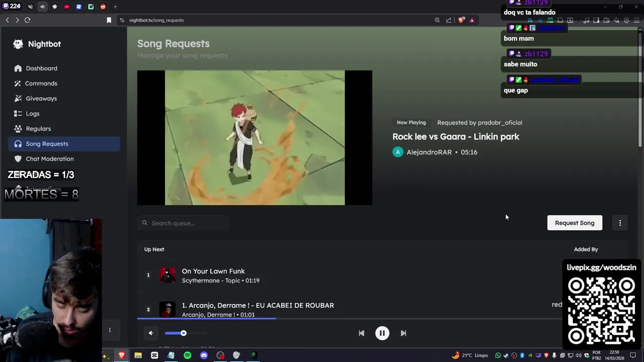Mute the player via speaker icon
This screenshot has height=362, width=644.
click(x=151, y=333)
